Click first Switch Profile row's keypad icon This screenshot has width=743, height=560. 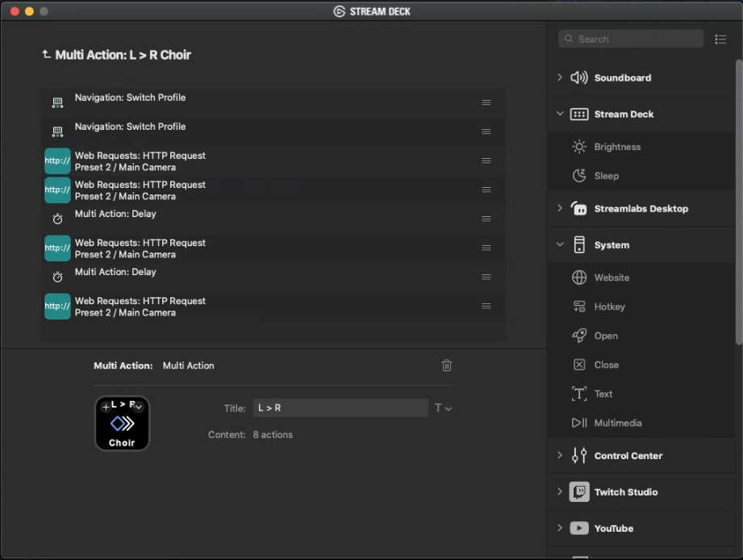pos(57,102)
